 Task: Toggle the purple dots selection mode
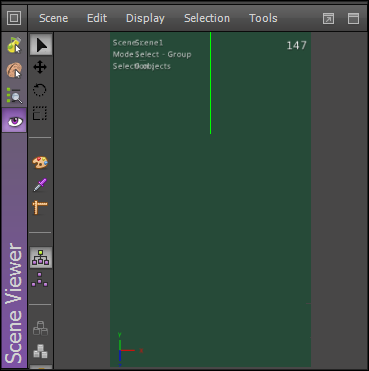coord(40,280)
